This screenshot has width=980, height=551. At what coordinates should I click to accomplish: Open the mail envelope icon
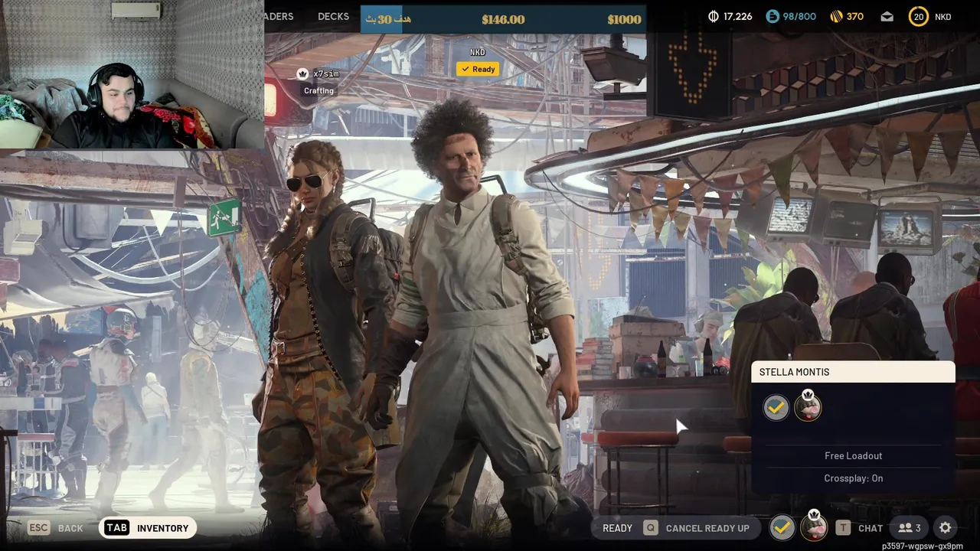[x=887, y=16]
